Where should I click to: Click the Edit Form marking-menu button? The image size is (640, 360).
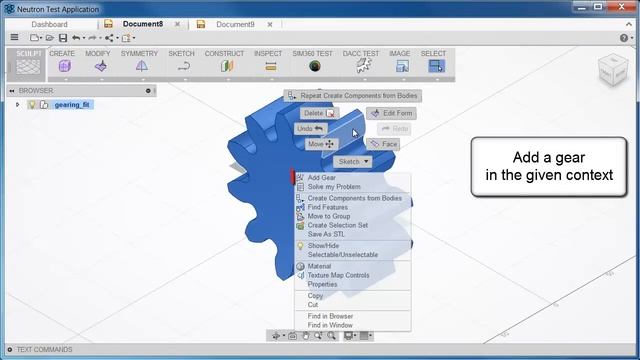(x=391, y=113)
